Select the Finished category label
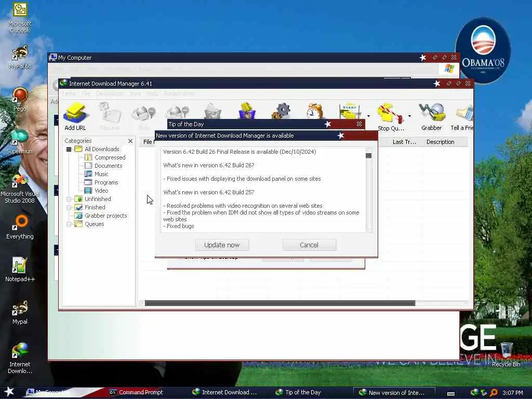 [95, 207]
